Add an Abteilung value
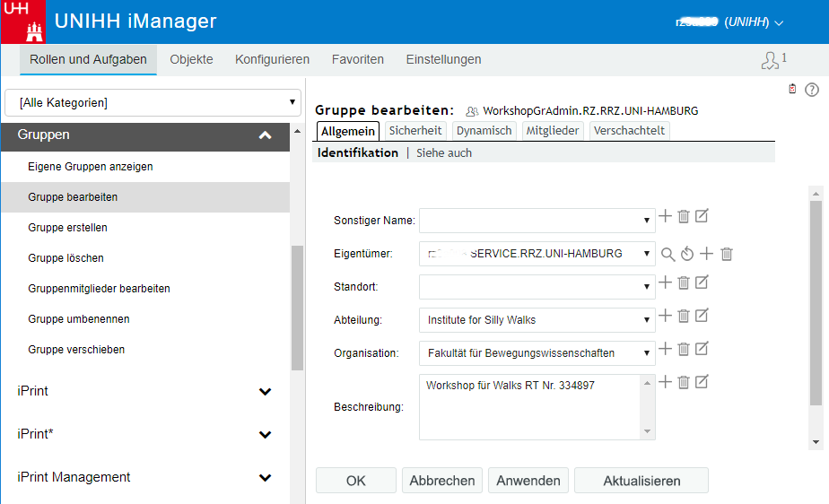The height and width of the screenshot is (504, 829). (665, 316)
